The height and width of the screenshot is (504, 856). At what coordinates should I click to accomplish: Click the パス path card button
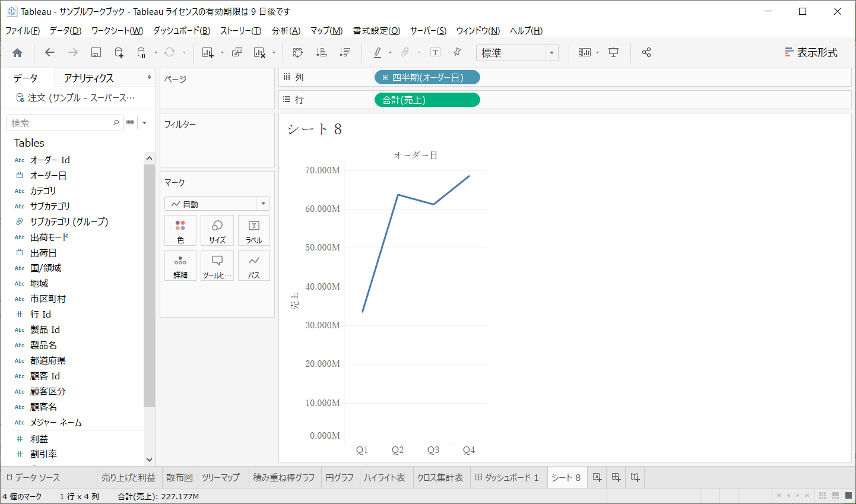tap(254, 266)
